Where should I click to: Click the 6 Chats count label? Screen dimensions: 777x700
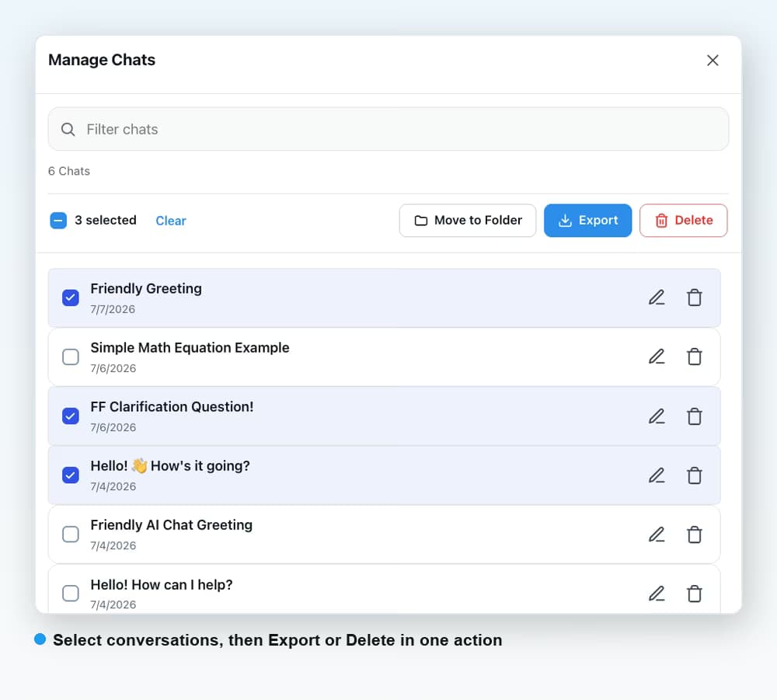click(x=69, y=172)
